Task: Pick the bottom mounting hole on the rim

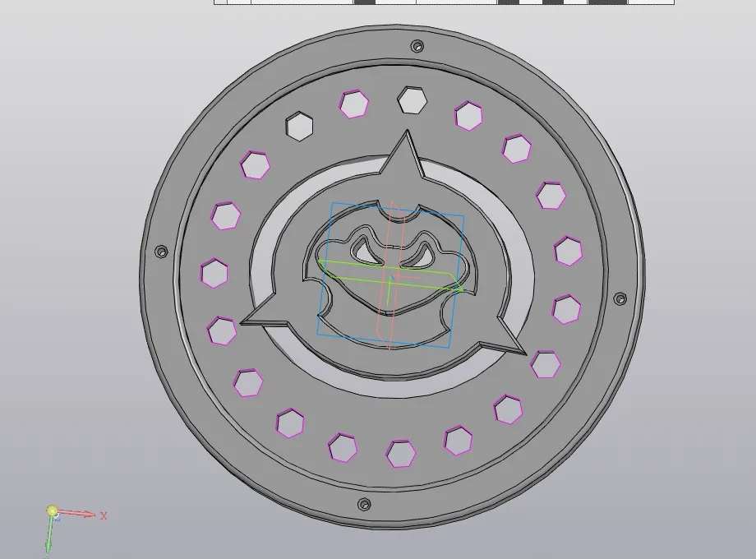Action: [x=364, y=504]
